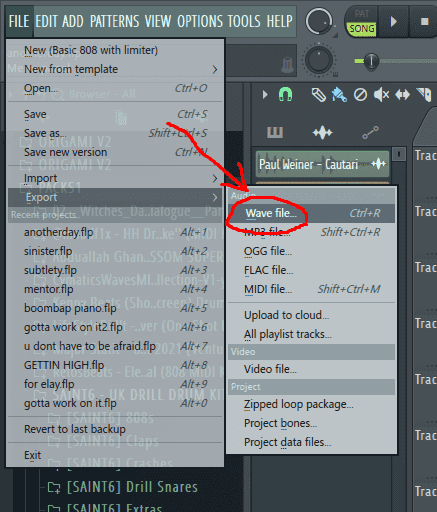Image resolution: width=437 pixels, height=512 pixels.
Task: Select the Mute speaker tool
Action: (381, 95)
